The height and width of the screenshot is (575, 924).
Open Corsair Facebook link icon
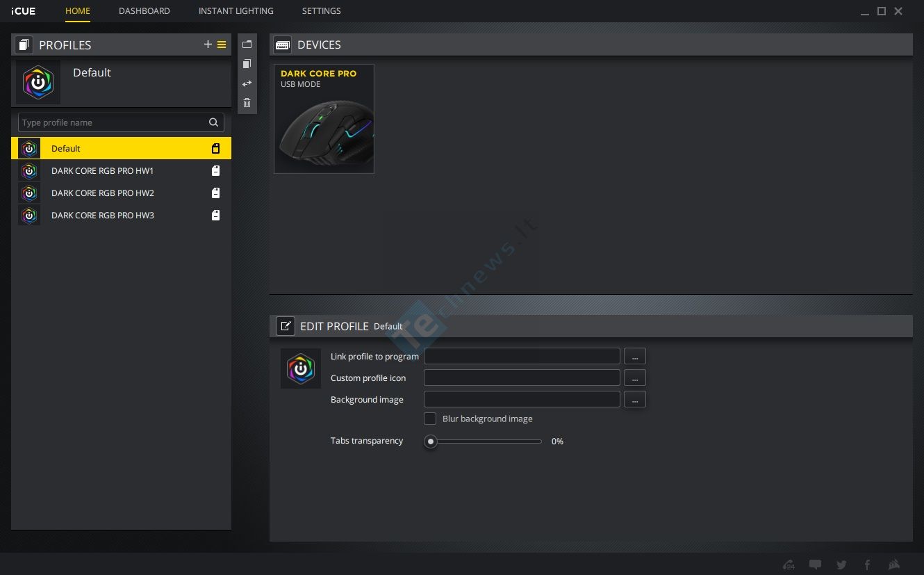(x=867, y=565)
